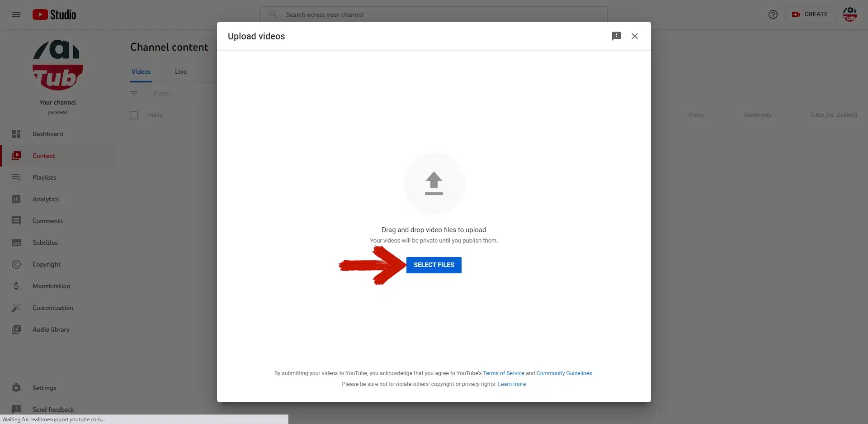Image resolution: width=868 pixels, height=424 pixels.
Task: Open channel Settings
Action: click(x=44, y=388)
